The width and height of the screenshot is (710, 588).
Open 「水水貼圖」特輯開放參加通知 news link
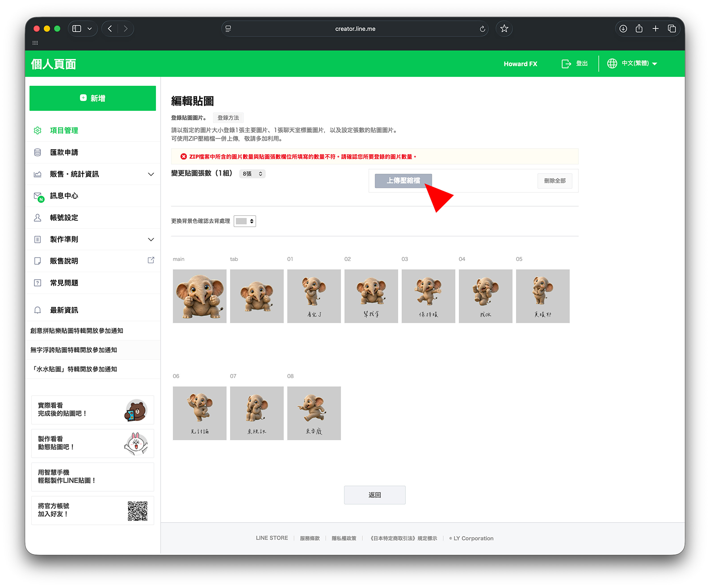pos(74,369)
